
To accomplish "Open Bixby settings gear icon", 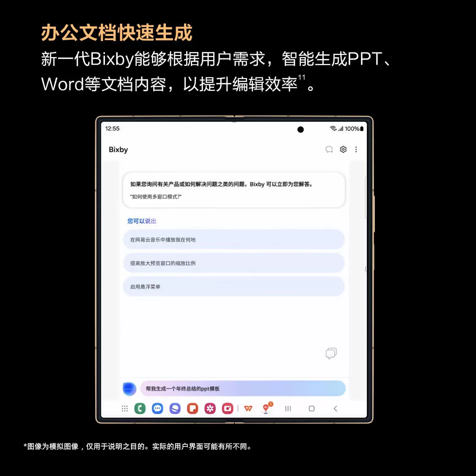I will pos(343,149).
